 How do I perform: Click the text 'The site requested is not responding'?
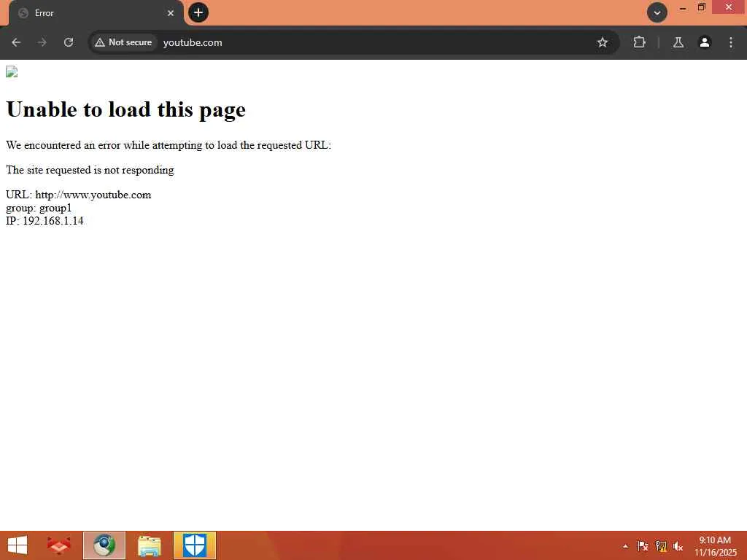[90, 170]
